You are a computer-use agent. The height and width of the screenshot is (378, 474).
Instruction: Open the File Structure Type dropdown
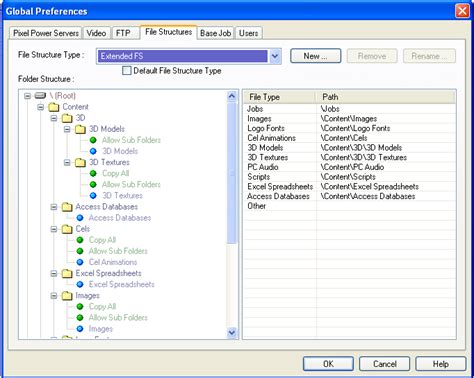click(275, 56)
